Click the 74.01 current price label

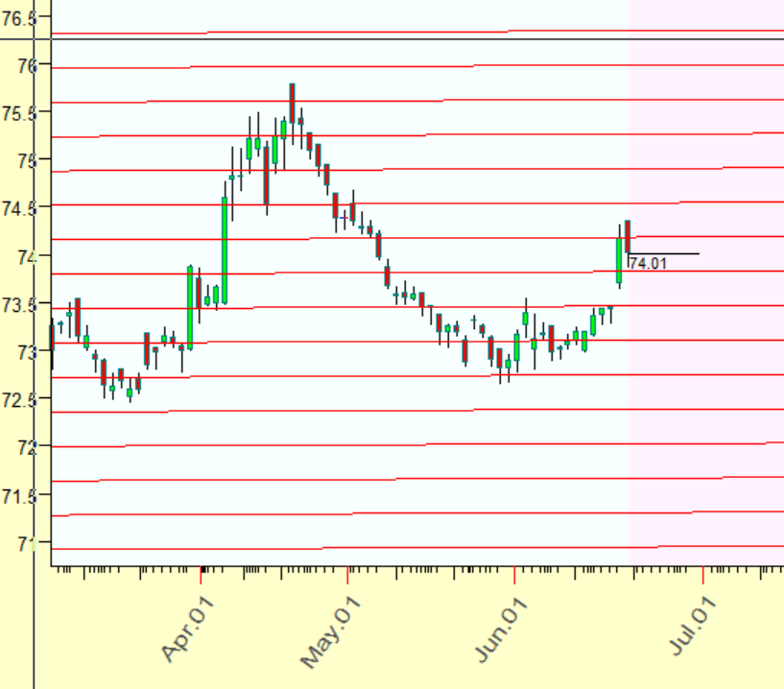pos(648,264)
